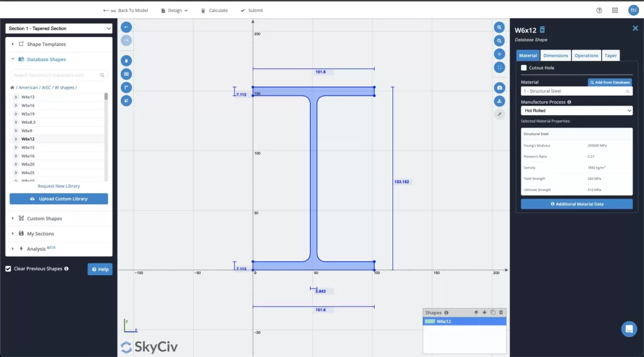Screen dimensions: 644x357
Task: Click the grey pencil edit icon
Action: pos(499,114)
